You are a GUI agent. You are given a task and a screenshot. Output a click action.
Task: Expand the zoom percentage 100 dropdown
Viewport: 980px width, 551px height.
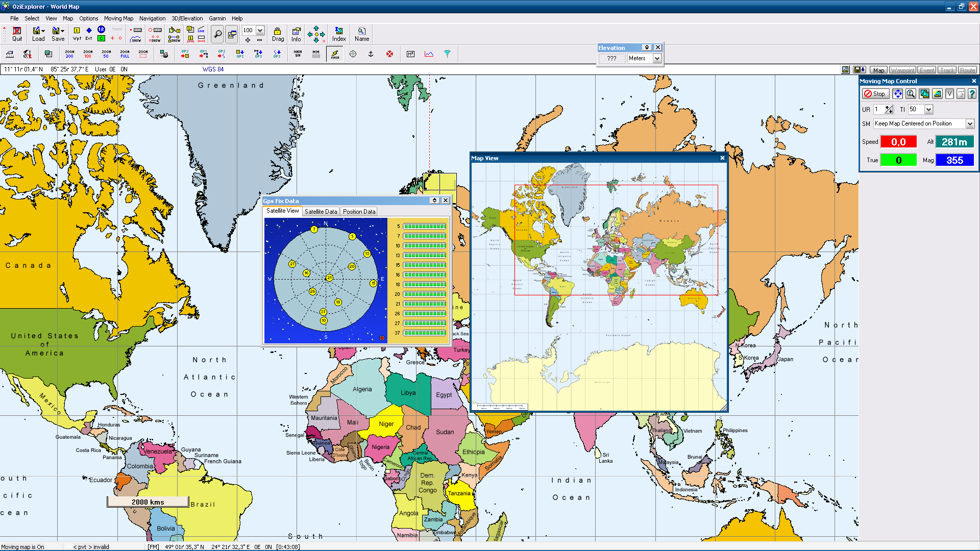(260, 30)
